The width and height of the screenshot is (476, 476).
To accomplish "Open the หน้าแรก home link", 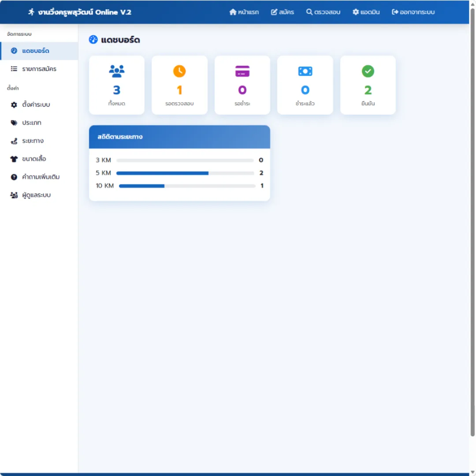I will [x=244, y=12].
